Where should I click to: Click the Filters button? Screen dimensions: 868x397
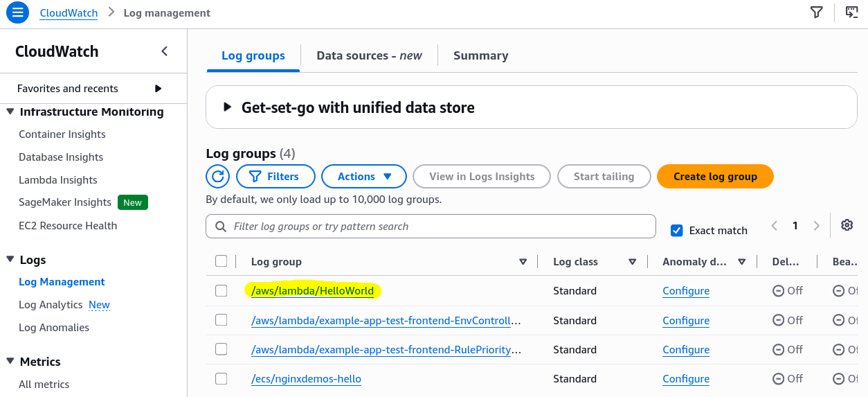(x=275, y=177)
